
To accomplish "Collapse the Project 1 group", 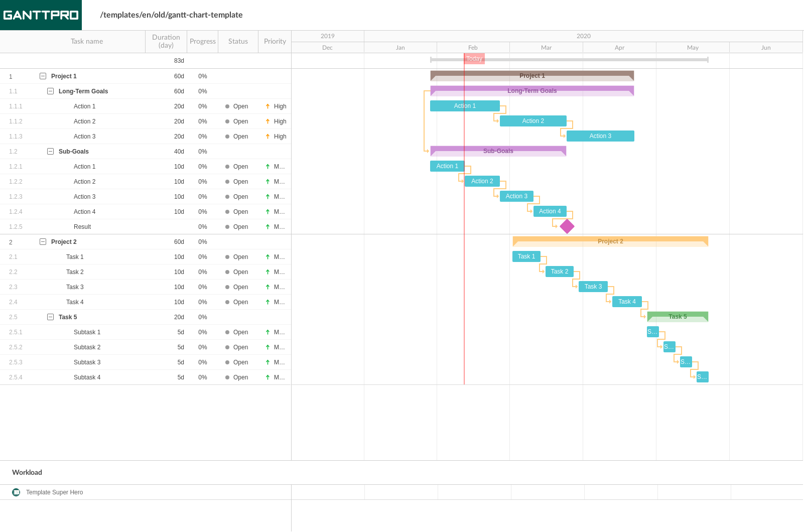I will tap(43, 76).
